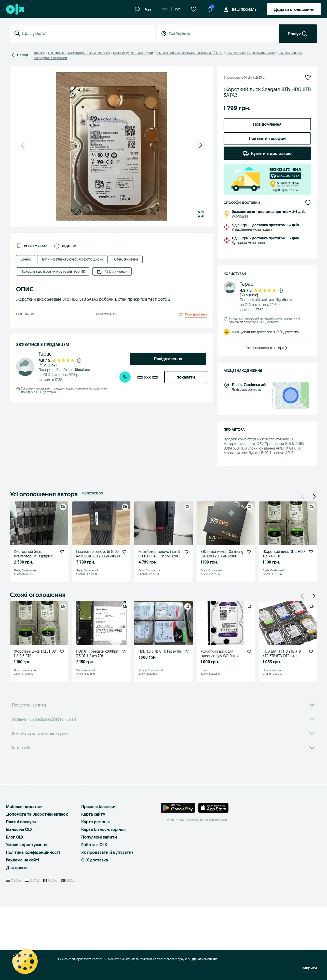Image resolution: width=327 pixels, height=980 pixels.
Task: Select Стан: Вживане tag
Action: [126, 260]
